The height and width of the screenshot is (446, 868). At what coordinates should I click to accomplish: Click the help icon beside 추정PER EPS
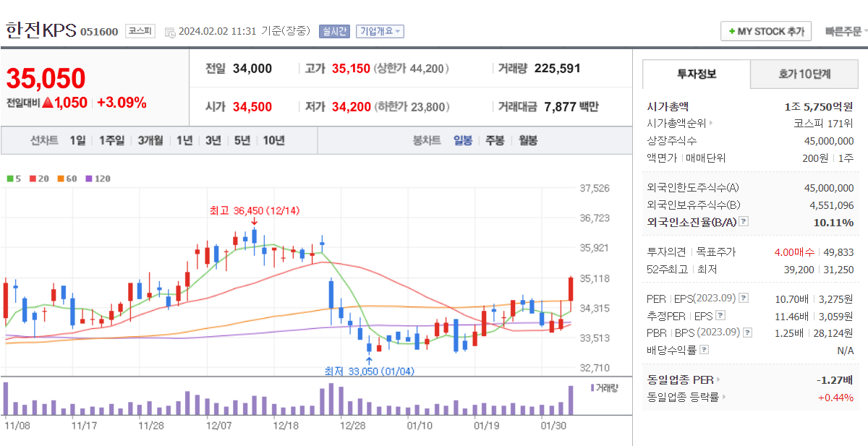pos(720,315)
